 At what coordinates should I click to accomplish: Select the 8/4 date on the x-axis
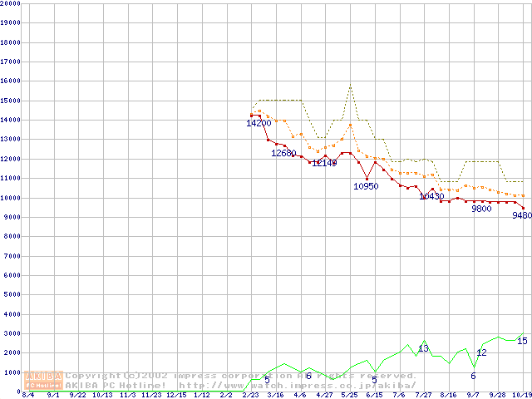(28, 395)
